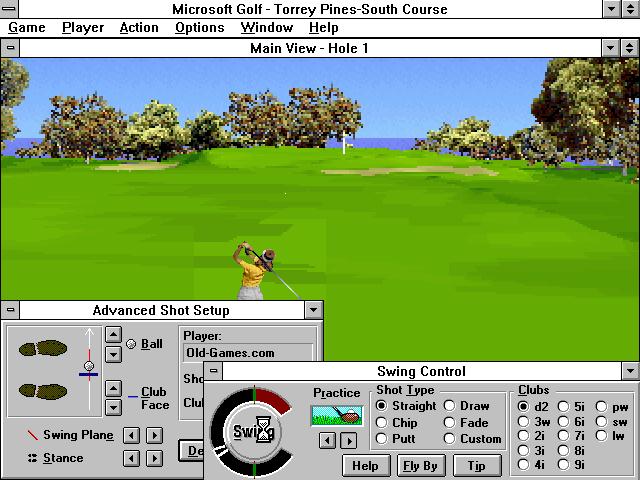The width and height of the screenshot is (640, 480).
Task: Click the Swing Plane right arrow
Action: coord(155,435)
